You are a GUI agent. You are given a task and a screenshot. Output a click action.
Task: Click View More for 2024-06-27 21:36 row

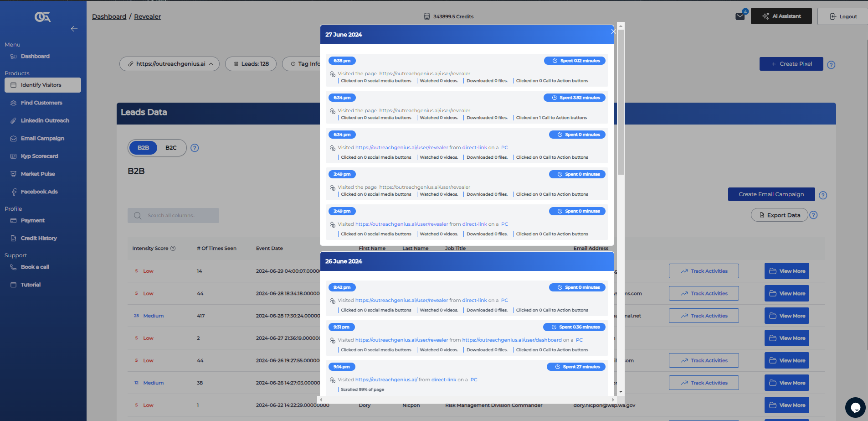point(787,338)
